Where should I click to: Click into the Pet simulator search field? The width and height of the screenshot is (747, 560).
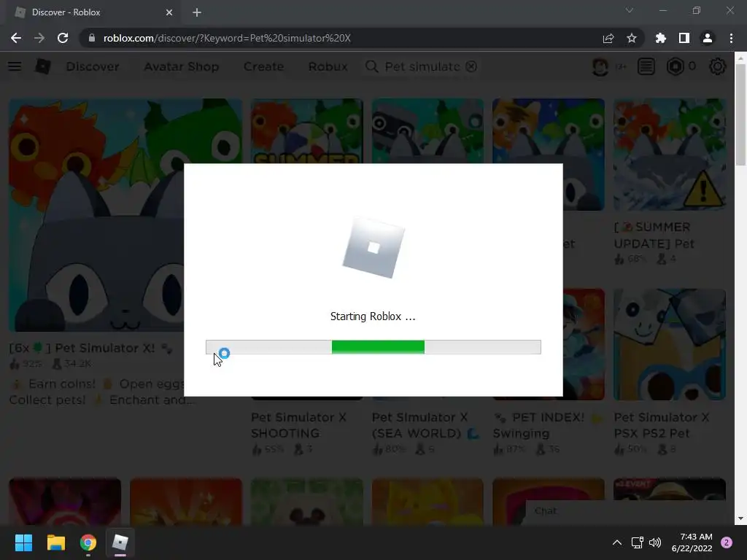coord(422,66)
